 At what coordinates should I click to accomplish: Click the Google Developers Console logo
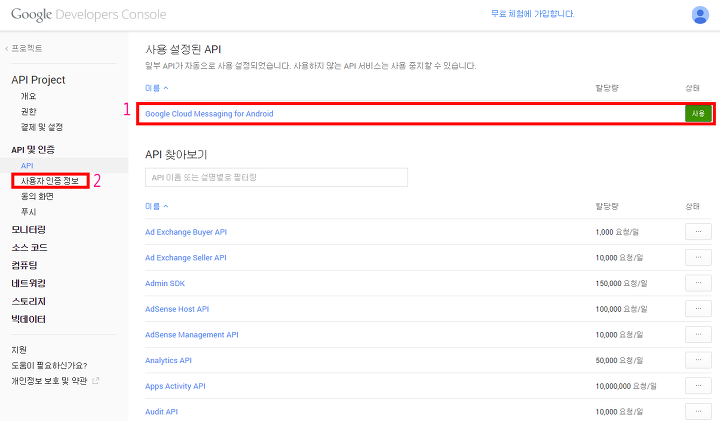point(89,14)
